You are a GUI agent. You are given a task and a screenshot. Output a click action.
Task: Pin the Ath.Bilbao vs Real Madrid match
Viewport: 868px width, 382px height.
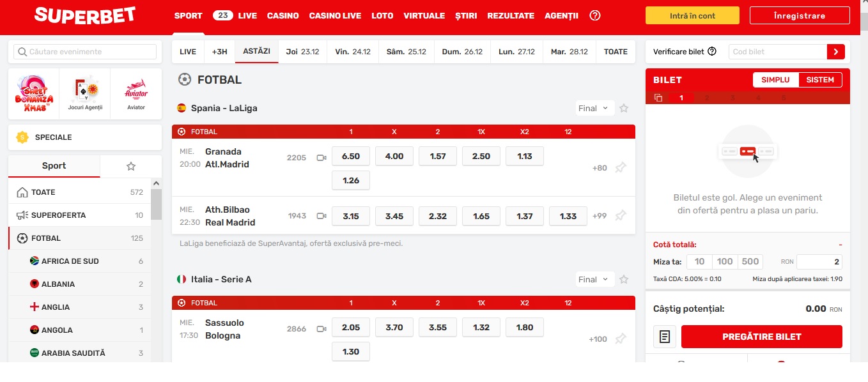[621, 216]
